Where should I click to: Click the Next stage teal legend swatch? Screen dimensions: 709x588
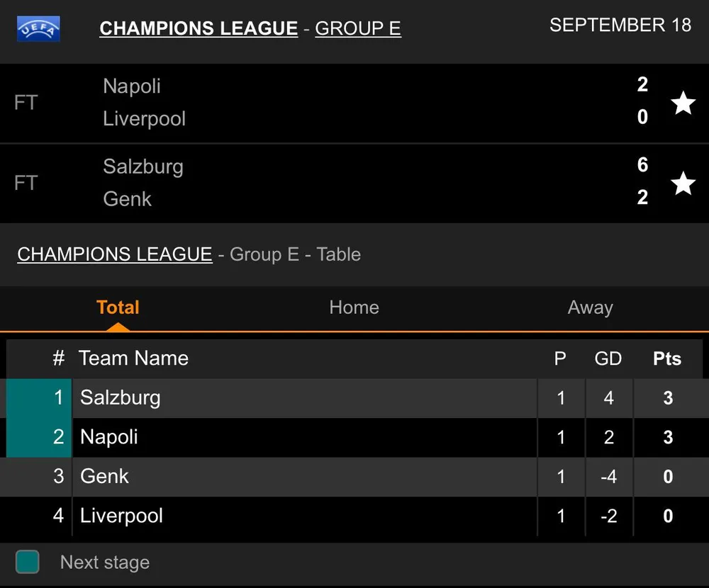pyautogui.click(x=28, y=562)
